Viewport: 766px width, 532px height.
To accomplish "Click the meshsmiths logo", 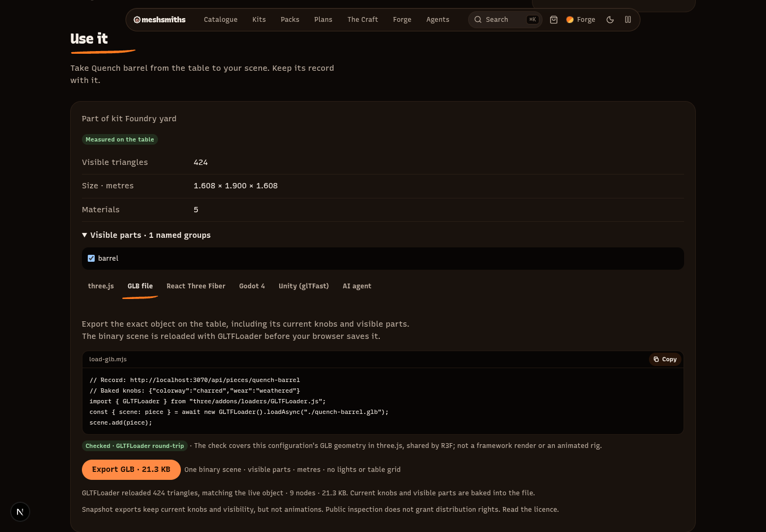I will pos(160,20).
